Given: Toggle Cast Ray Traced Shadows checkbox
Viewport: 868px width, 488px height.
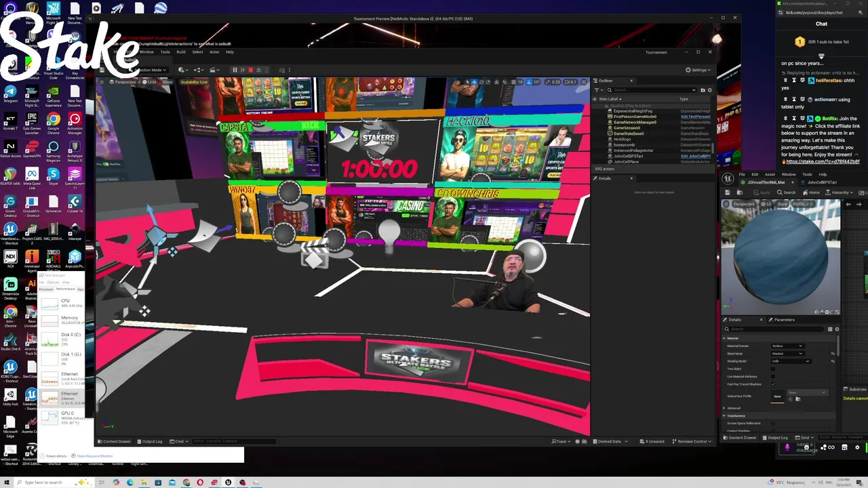Looking at the screenshot, I should pyautogui.click(x=773, y=384).
